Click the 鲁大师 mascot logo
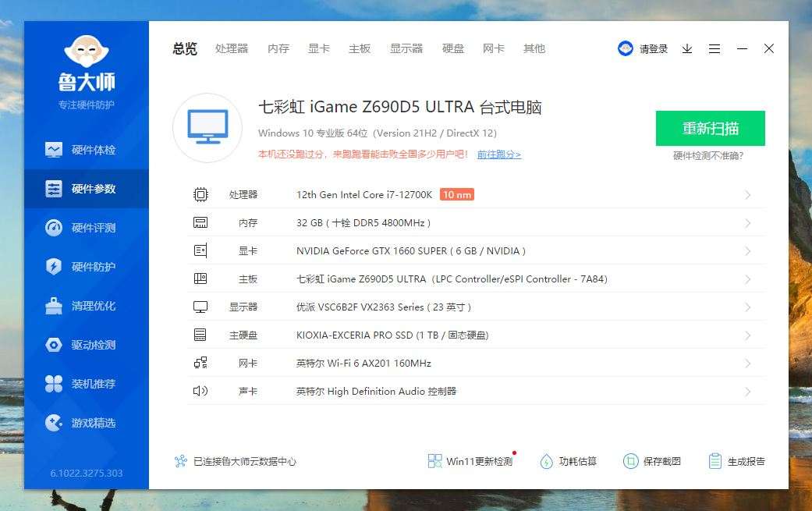Screen dimensions: 812x511 click(x=87, y=51)
